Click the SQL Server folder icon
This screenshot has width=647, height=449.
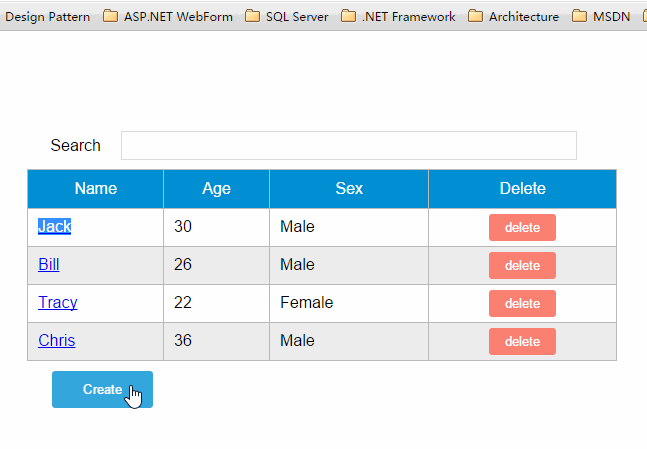click(x=253, y=17)
